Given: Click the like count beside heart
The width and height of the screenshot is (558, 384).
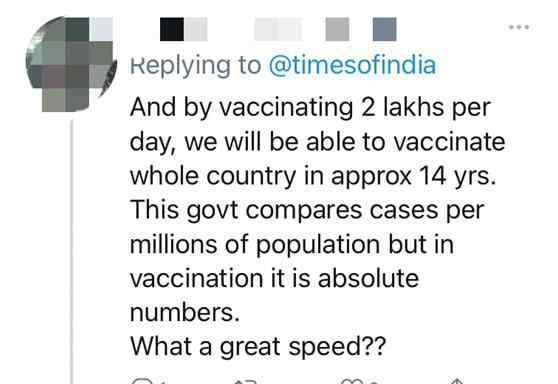Looking at the screenshot, I should click(x=374, y=382).
